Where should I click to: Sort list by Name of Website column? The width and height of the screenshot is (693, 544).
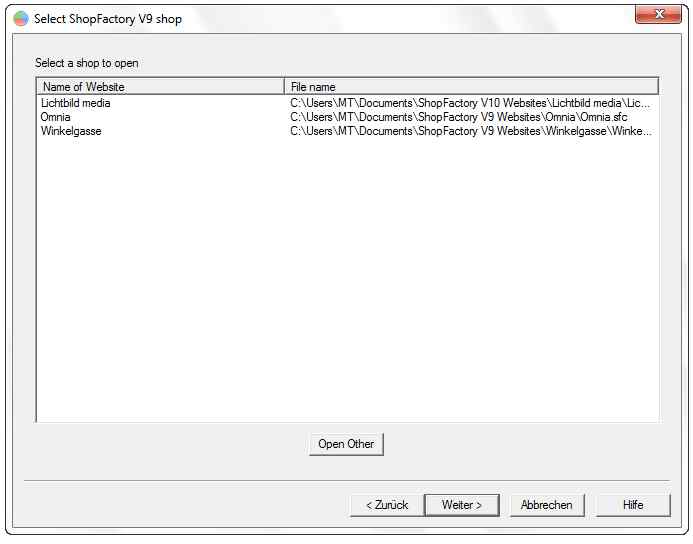(160, 87)
